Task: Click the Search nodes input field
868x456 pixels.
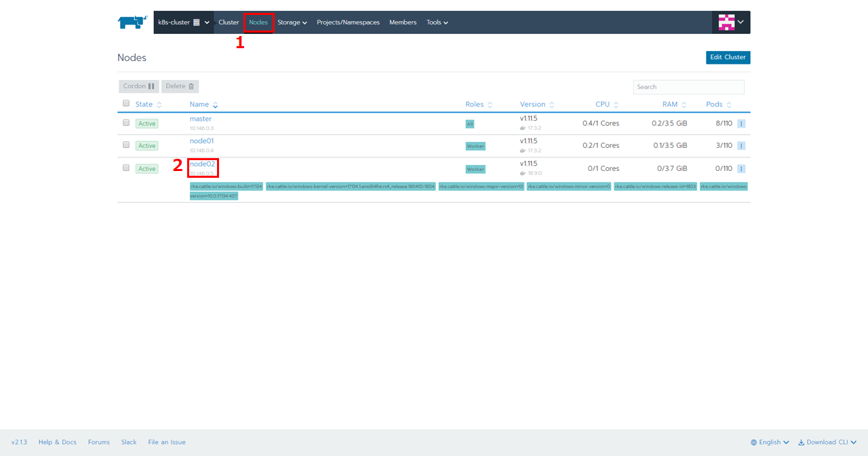Action: (688, 87)
